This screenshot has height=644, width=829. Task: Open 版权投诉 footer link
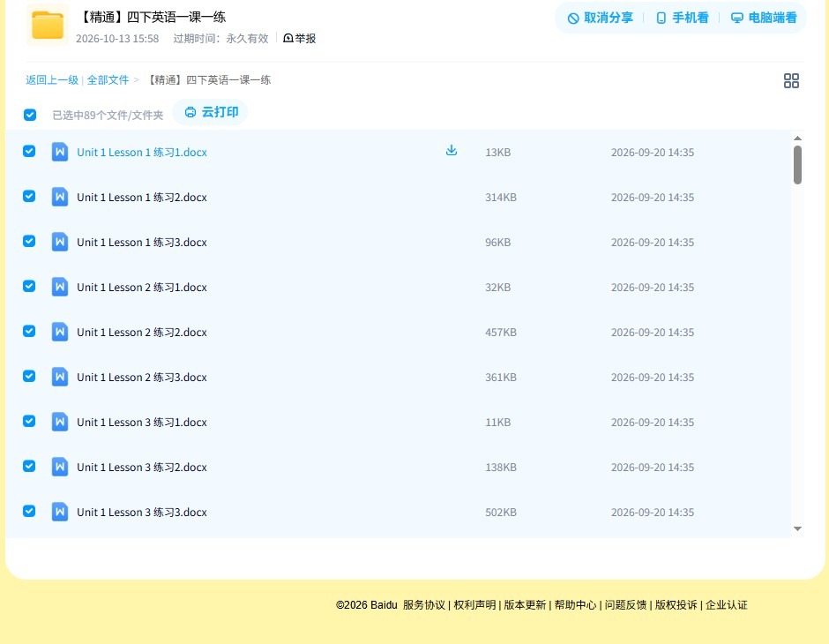pyautogui.click(x=676, y=605)
